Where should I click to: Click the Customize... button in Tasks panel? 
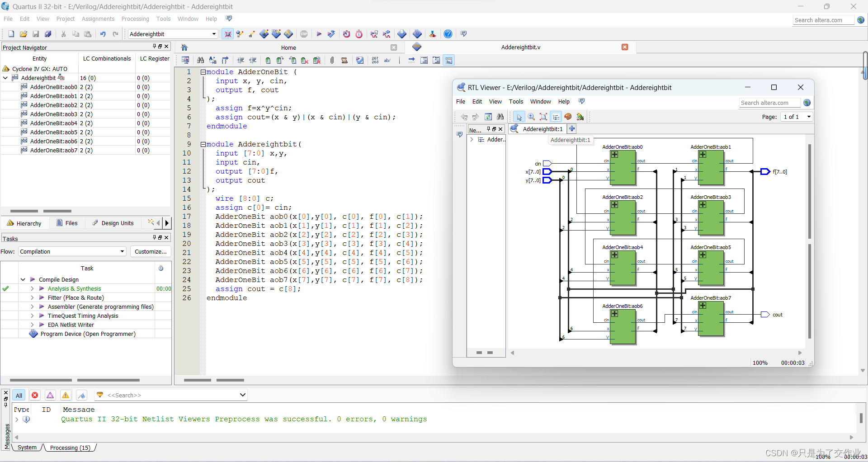[x=151, y=251]
